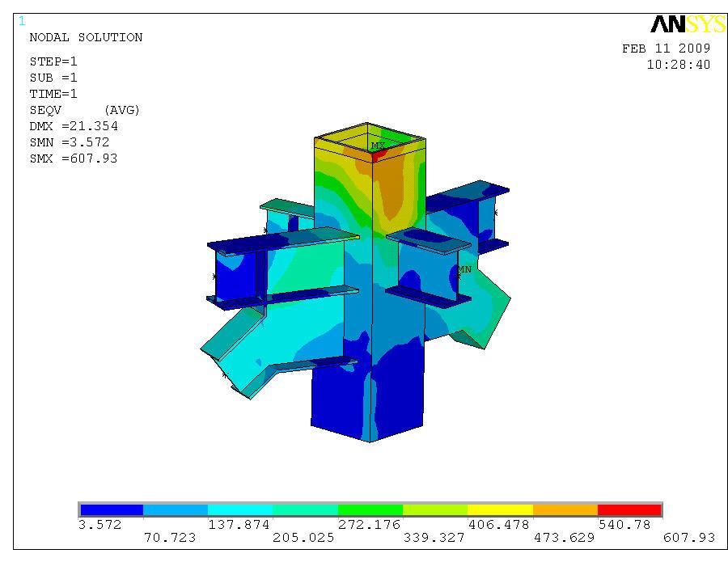
Task: Click the legend value '607.93'
Action: click(689, 538)
